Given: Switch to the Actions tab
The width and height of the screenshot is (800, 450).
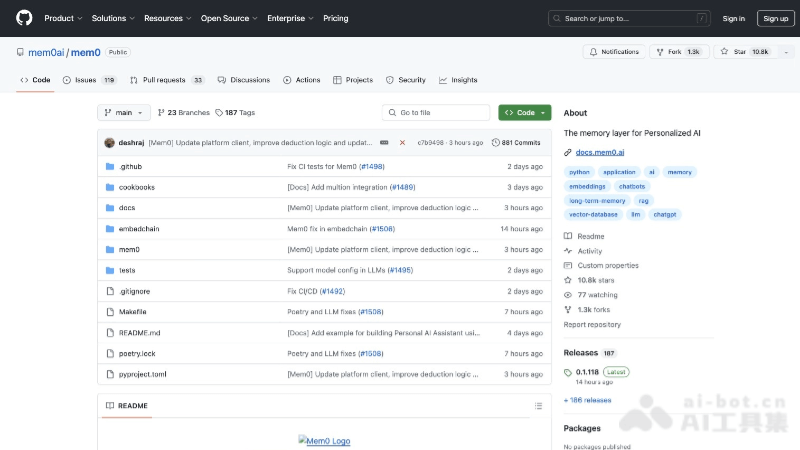Looking at the screenshot, I should [x=302, y=80].
